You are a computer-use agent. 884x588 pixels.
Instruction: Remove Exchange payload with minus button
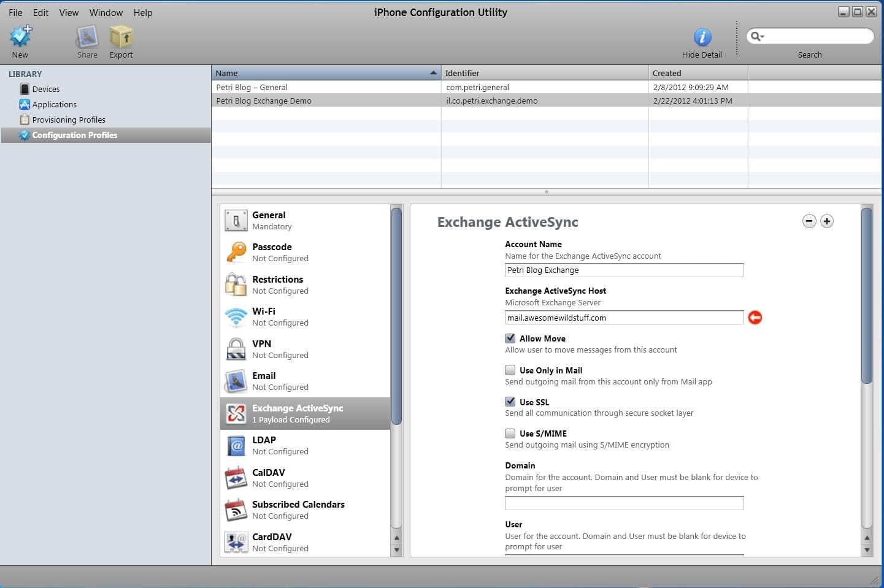click(809, 221)
